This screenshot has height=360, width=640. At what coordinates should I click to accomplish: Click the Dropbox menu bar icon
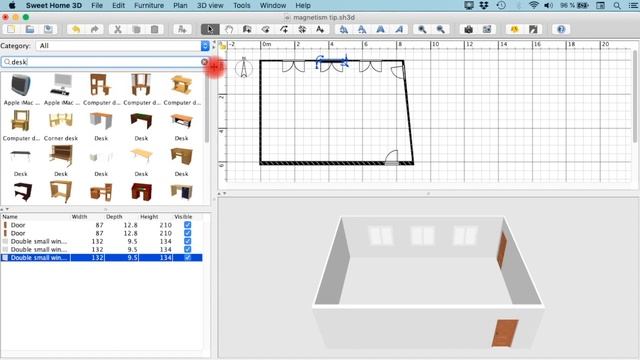(484, 5)
